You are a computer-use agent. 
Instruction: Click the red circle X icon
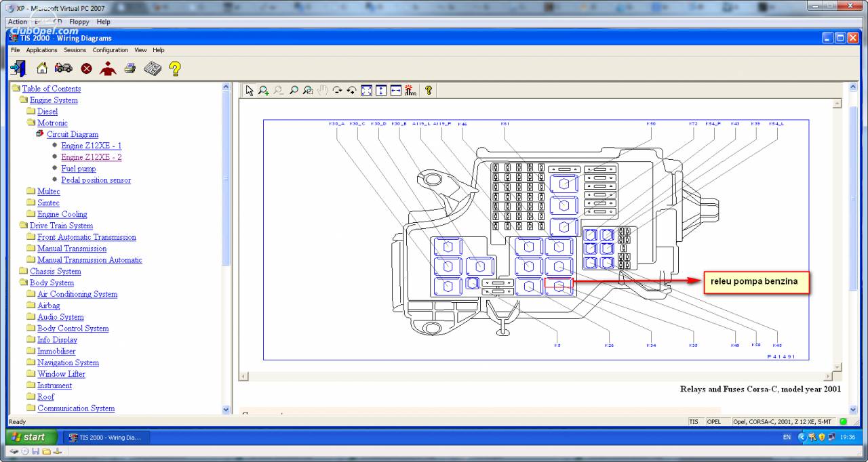tap(87, 68)
